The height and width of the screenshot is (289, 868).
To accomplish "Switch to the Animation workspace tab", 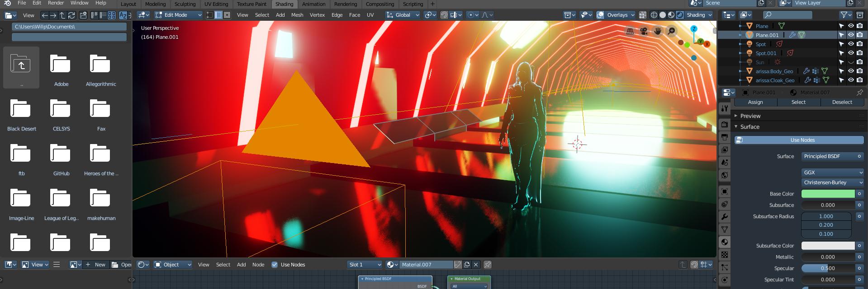I will [x=313, y=4].
